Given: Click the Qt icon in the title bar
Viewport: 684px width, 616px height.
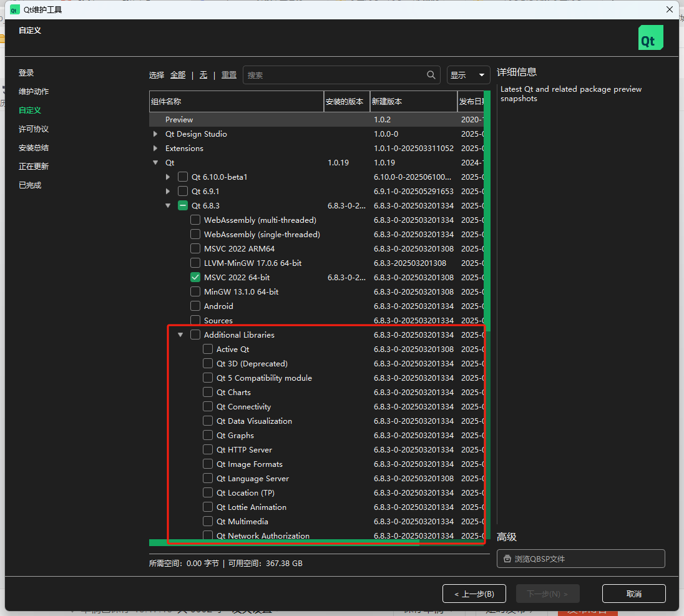Looking at the screenshot, I should (x=15, y=9).
